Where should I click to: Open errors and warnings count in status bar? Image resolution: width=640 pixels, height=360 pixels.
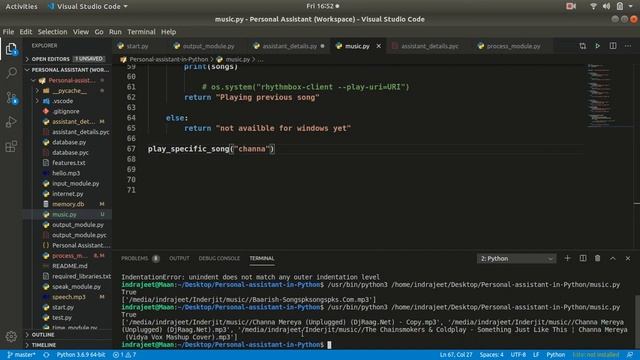point(124,355)
